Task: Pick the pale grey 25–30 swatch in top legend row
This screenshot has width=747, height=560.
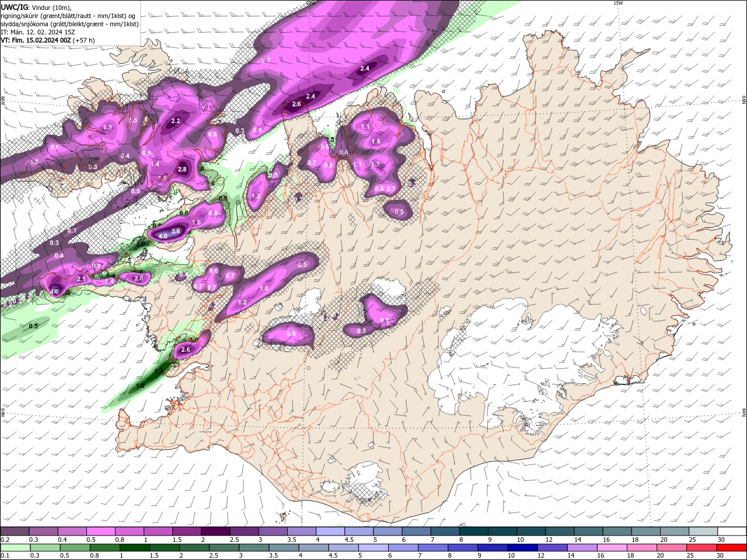Action: click(703, 531)
